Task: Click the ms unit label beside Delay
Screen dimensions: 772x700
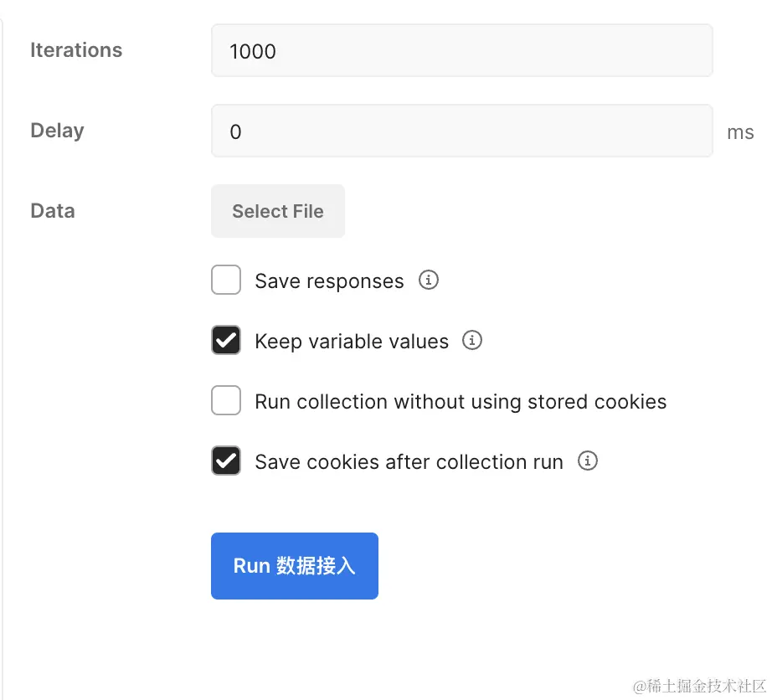Action: tap(740, 132)
